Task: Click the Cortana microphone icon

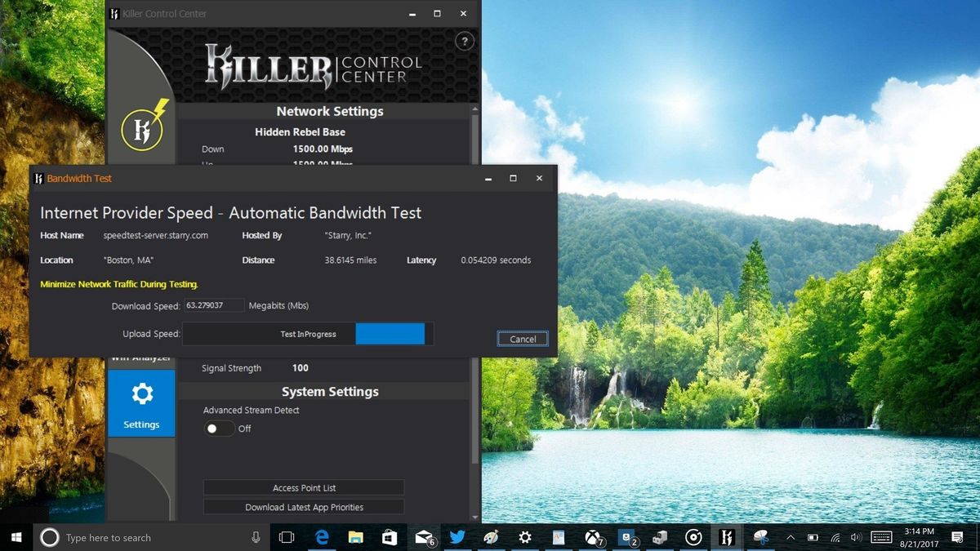Action: click(x=256, y=537)
